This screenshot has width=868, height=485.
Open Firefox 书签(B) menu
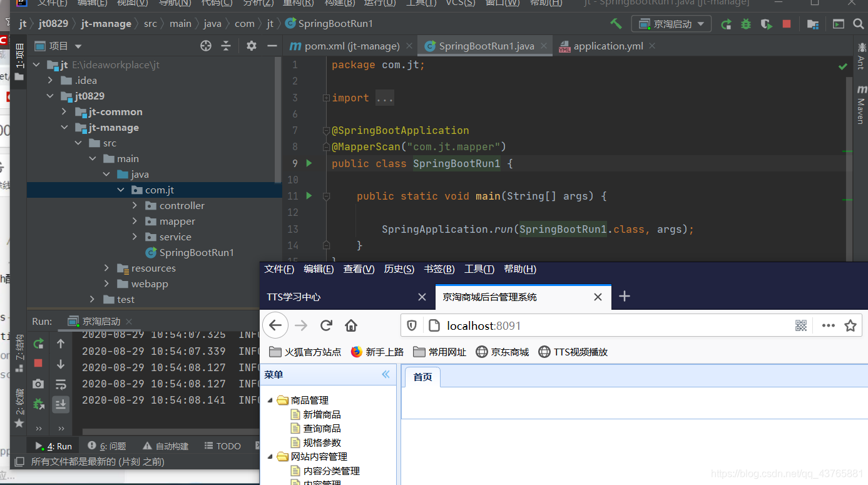[x=439, y=269]
